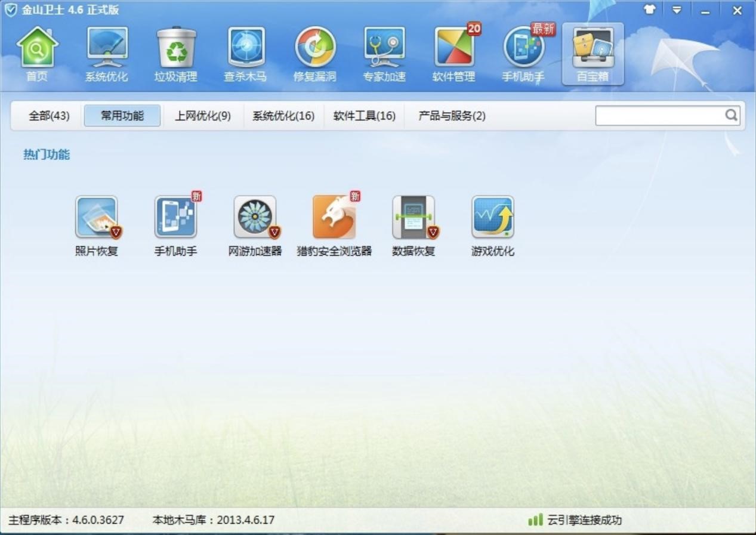Close the 金山卫士 window
This screenshot has height=535, width=756.
tap(737, 10)
